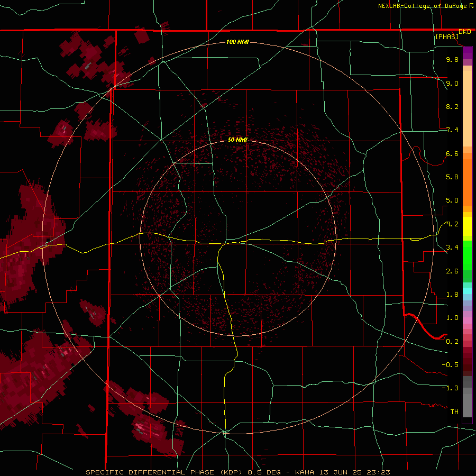Click the SPECIFIC DIFFERENTIAL PHASE (KDP) caption
The image size is (476, 476).
[x=165, y=472]
